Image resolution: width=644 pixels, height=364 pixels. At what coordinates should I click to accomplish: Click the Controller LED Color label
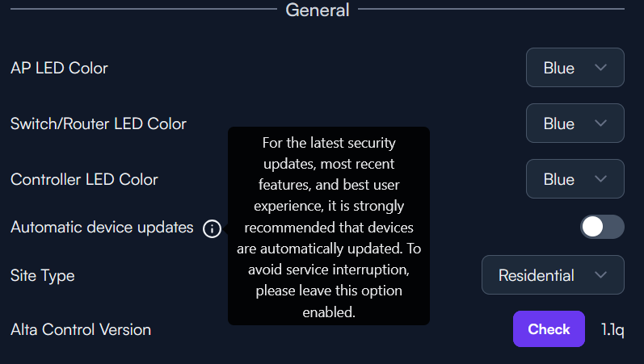click(x=84, y=179)
